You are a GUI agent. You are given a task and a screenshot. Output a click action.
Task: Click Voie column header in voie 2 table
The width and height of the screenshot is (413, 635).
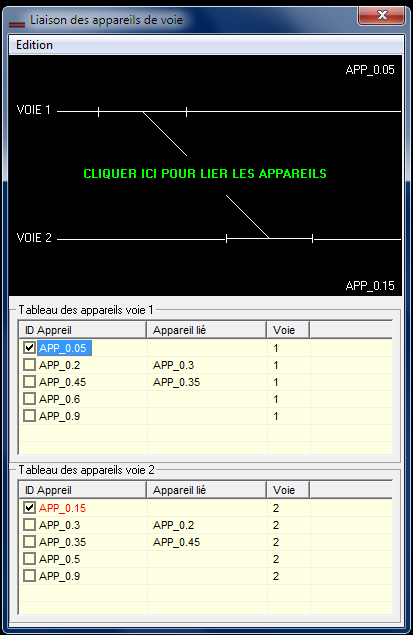pos(288,490)
